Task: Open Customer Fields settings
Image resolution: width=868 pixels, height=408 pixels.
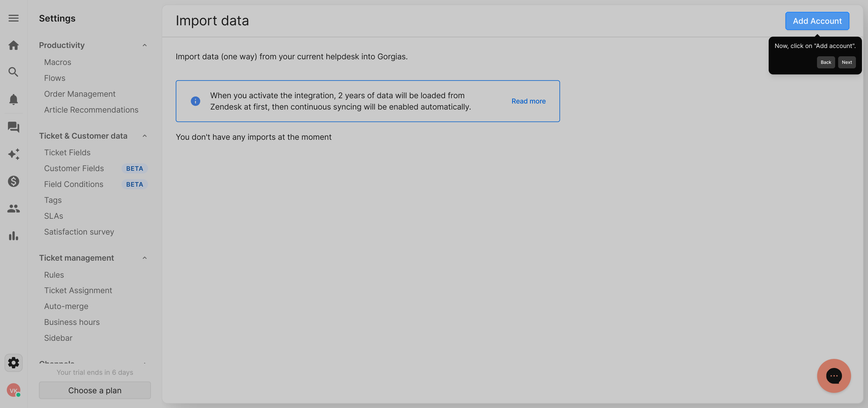Action: click(x=74, y=168)
